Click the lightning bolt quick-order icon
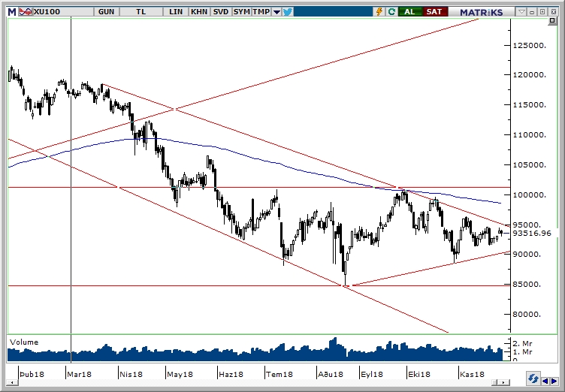The width and height of the screenshot is (565, 392). coord(379,12)
